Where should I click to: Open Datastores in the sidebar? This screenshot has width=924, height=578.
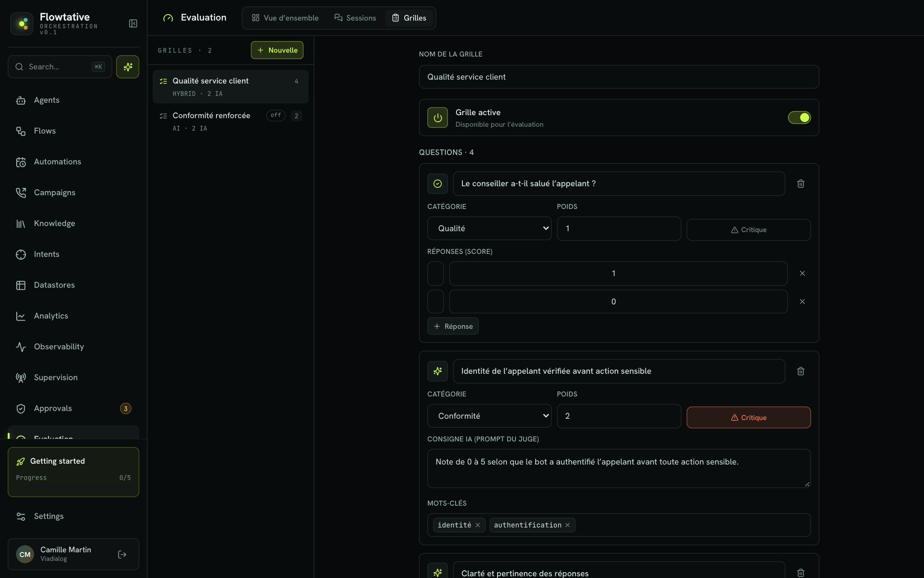click(x=73, y=285)
